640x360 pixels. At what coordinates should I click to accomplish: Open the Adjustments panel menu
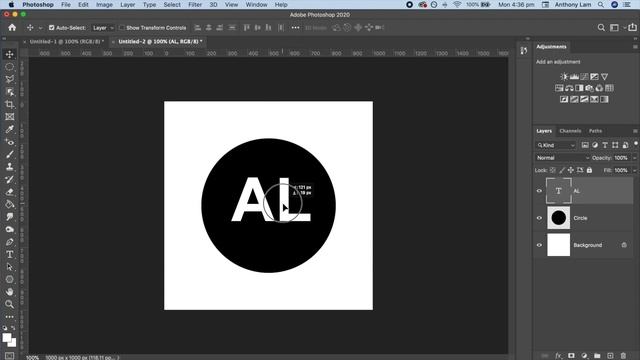coord(635,47)
